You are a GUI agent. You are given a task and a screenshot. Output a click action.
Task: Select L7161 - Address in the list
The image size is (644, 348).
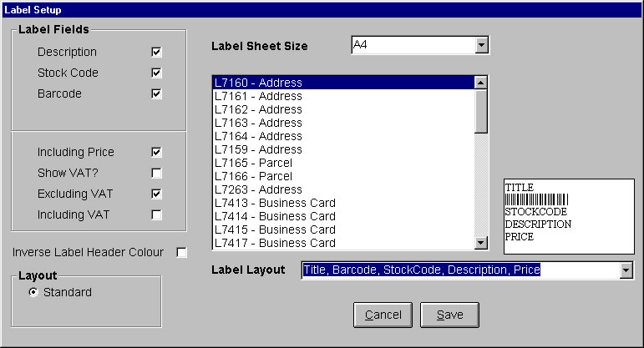click(344, 97)
